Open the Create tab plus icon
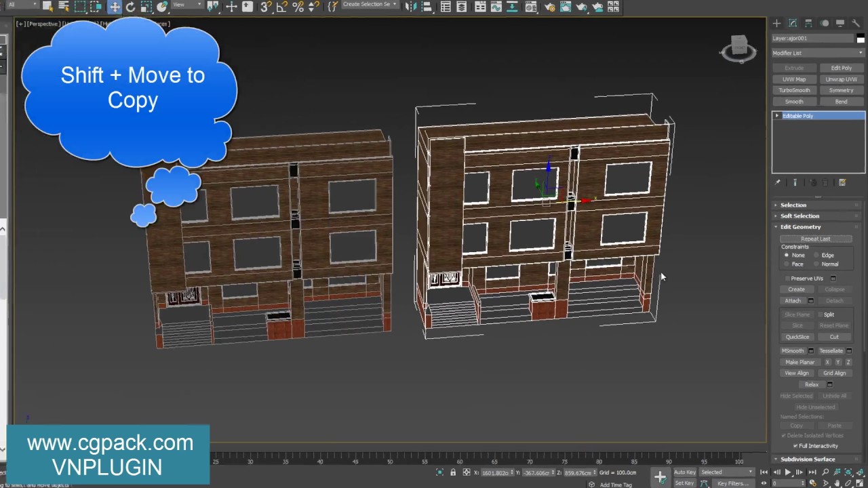The height and width of the screenshot is (488, 868). point(776,23)
